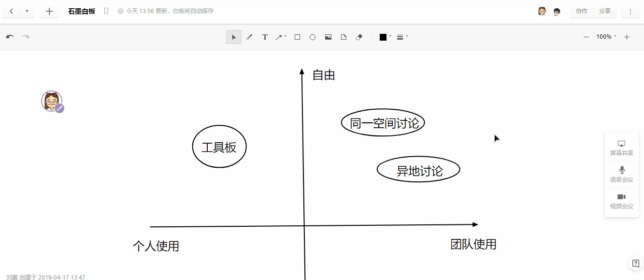This screenshot has height=280, width=644.
Task: Open the 100% zoom level dropdown
Action: [x=606, y=37]
